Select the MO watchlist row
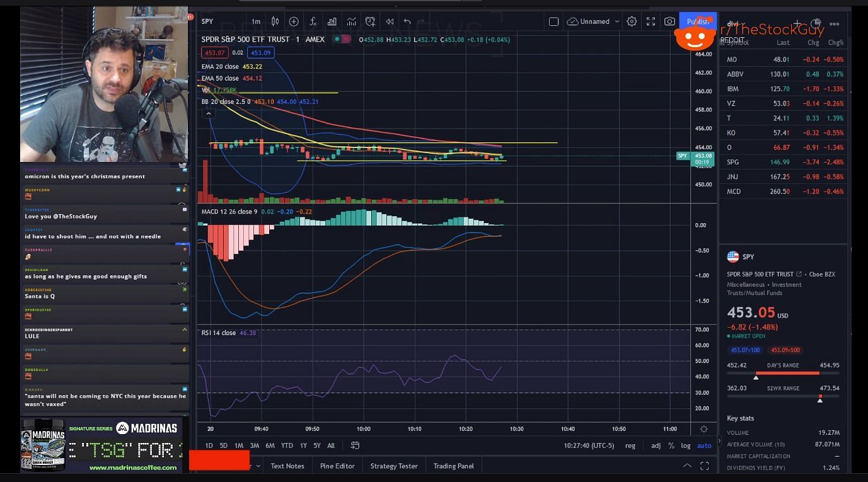This screenshot has height=482, width=868. [783, 59]
